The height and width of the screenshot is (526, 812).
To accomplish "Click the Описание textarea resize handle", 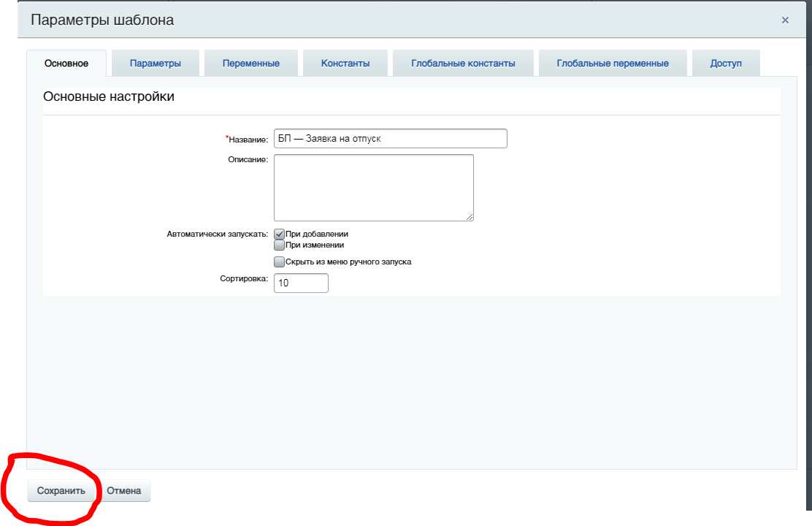I will [x=470, y=217].
